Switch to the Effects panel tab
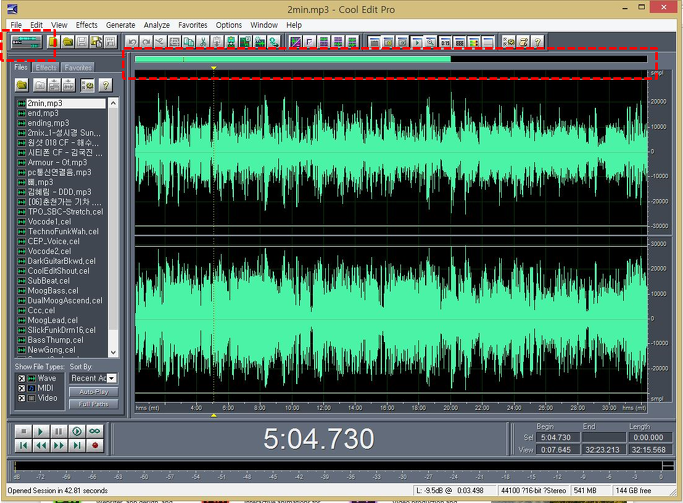Image resolution: width=683 pixels, height=503 pixels. [46, 68]
